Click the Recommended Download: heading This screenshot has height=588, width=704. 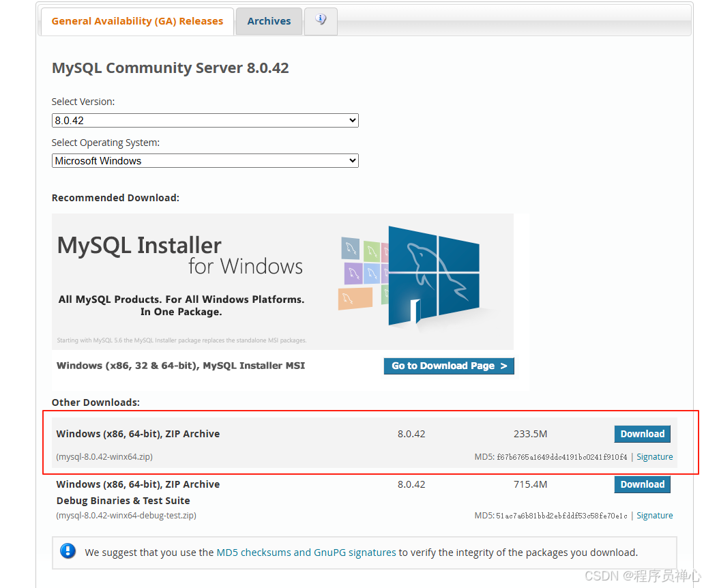click(115, 198)
